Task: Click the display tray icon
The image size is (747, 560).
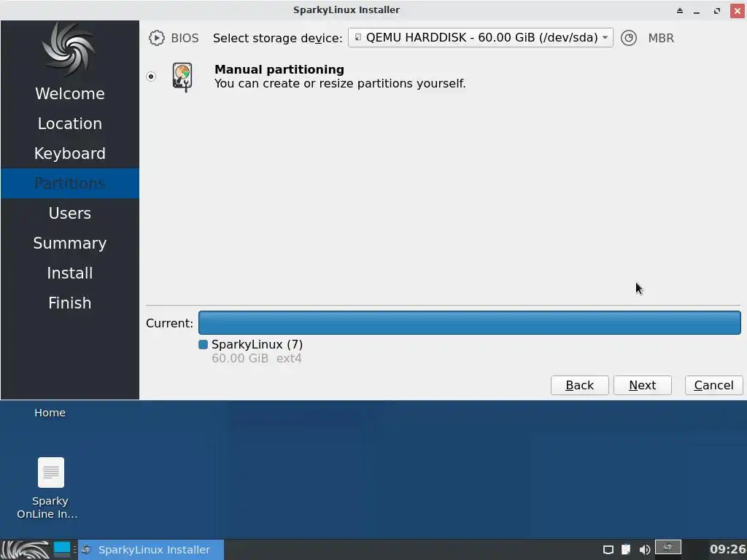Action: [608, 550]
